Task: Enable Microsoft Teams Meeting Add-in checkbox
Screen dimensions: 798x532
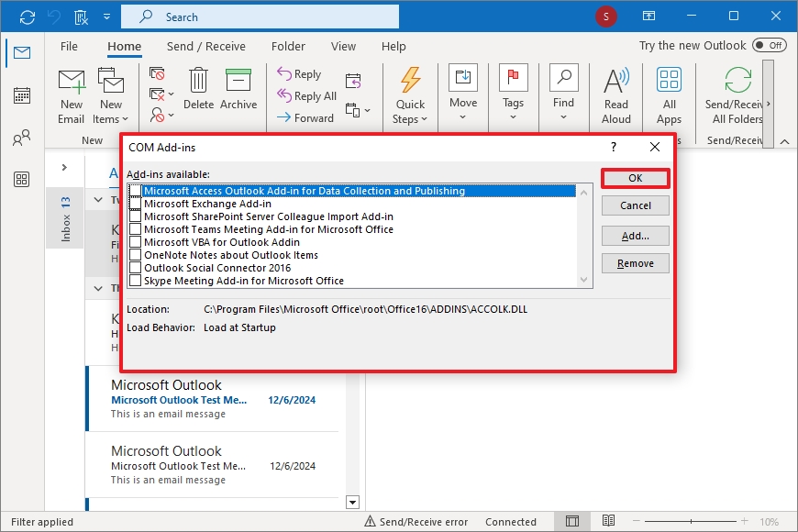Action: pos(136,229)
